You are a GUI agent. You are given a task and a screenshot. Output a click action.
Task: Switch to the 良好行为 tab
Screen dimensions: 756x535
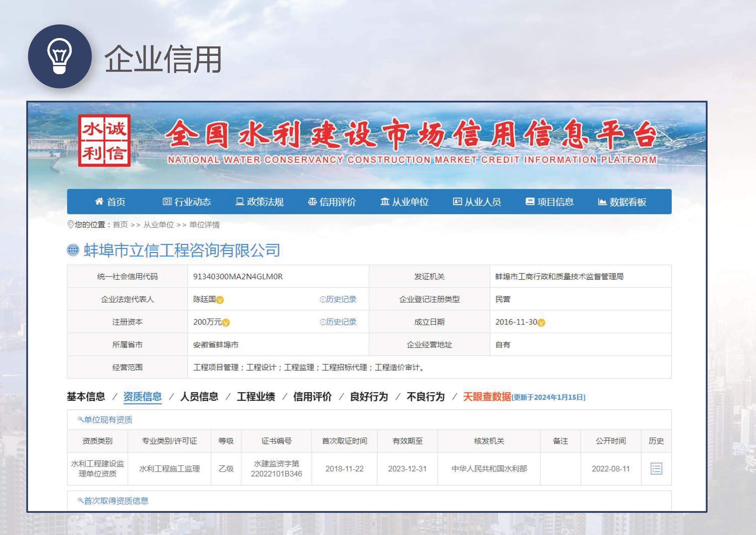tap(369, 396)
